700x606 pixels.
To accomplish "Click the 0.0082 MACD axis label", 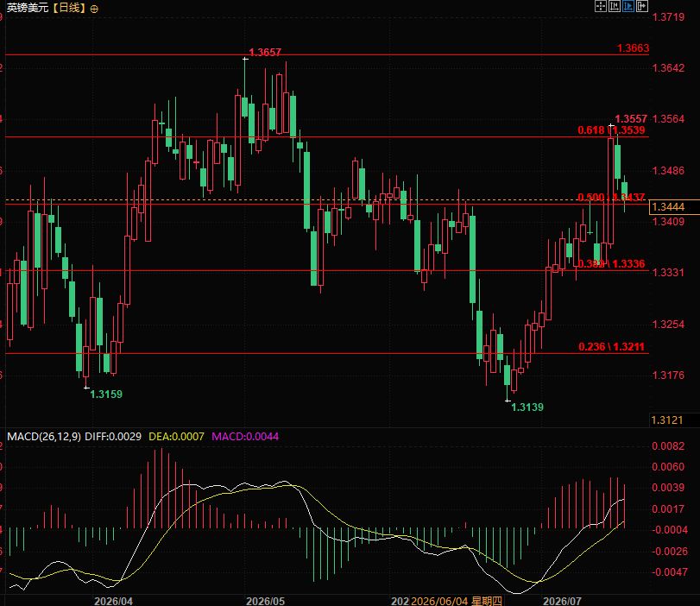I will (x=668, y=445).
